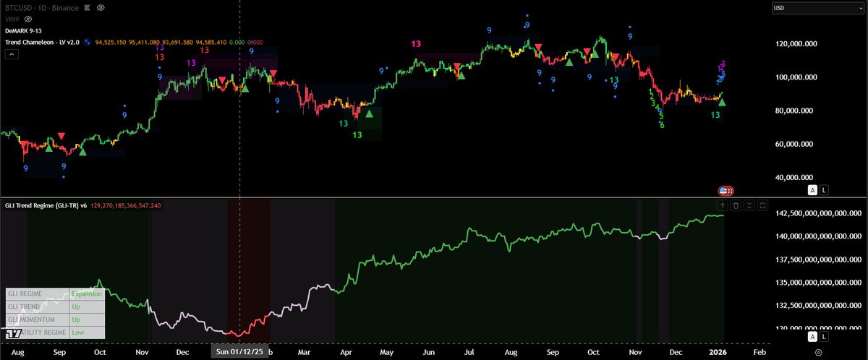Collapse the GLI pane with the cross-arrows icon
The height and width of the screenshot is (360, 868).
coord(749,206)
